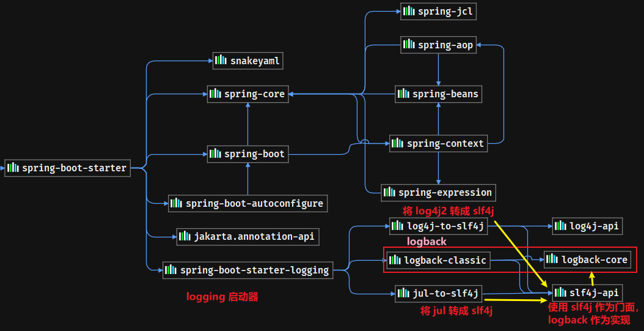
Task: Click the library icon on spring-expression node
Action: (390, 192)
